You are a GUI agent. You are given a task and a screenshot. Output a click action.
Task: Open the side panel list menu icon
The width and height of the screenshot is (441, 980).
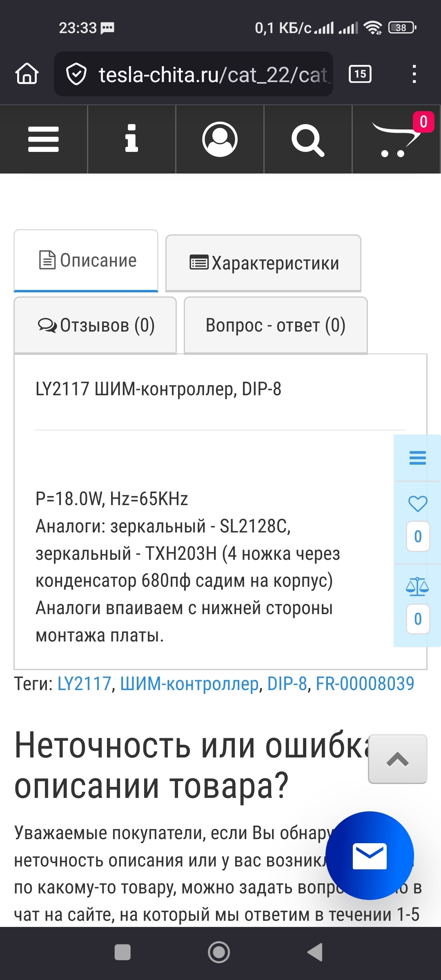coord(417,458)
